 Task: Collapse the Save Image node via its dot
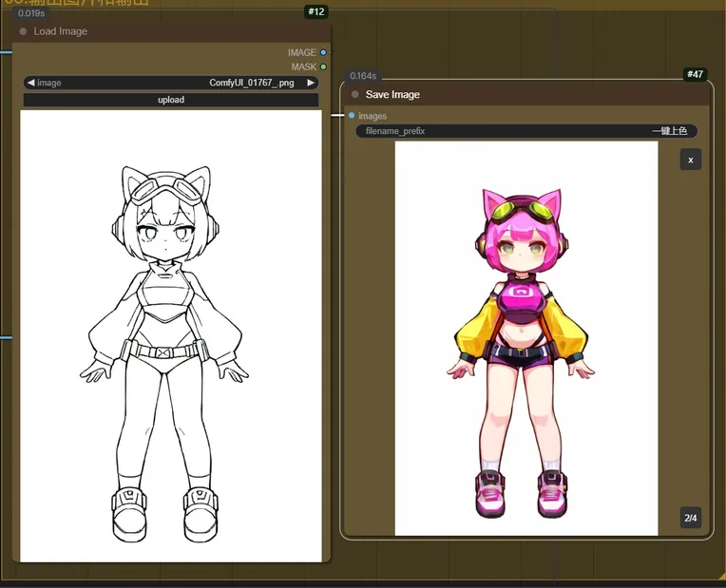pos(355,94)
